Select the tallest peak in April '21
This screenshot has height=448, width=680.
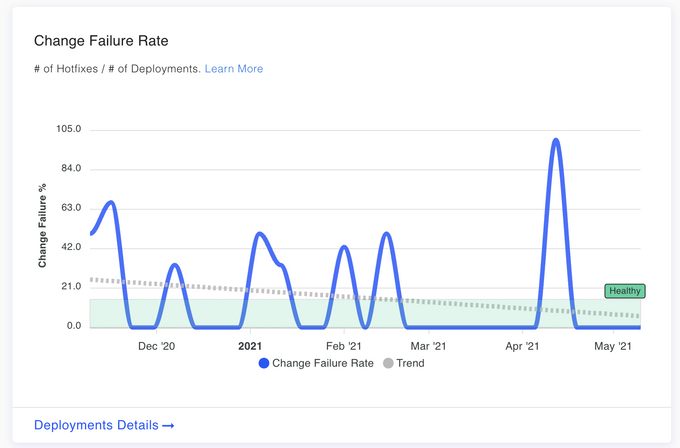click(555, 140)
